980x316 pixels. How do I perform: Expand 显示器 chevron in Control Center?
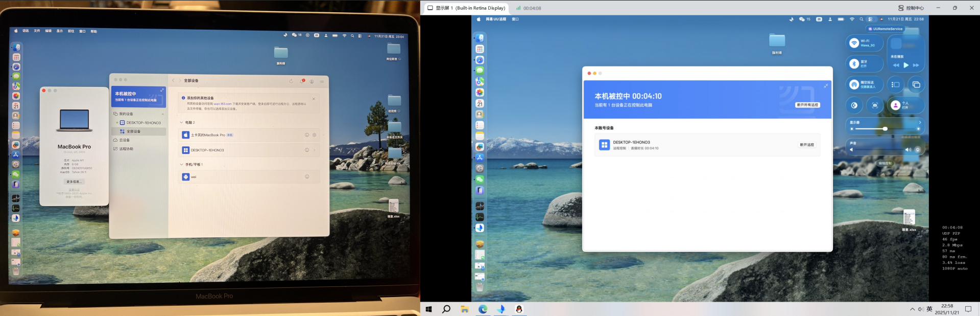pyautogui.click(x=920, y=123)
